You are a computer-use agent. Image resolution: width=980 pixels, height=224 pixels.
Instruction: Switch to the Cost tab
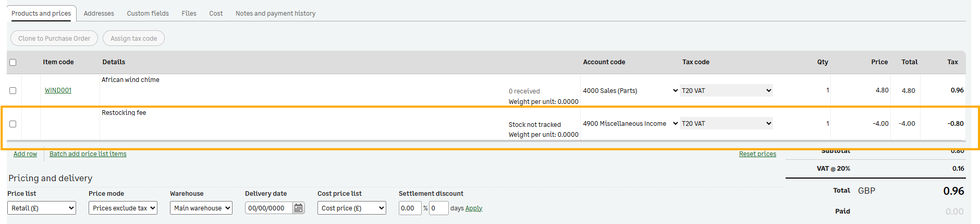tap(216, 14)
